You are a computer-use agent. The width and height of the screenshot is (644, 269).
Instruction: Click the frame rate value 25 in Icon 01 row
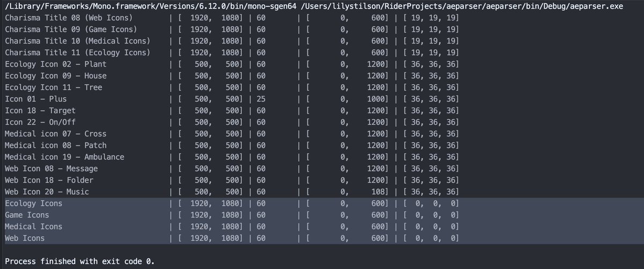(x=261, y=99)
